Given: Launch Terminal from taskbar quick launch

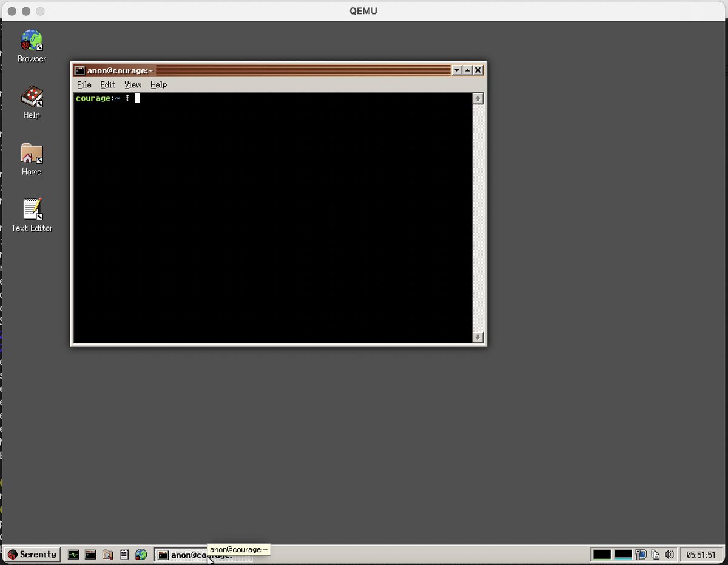Looking at the screenshot, I should [x=90, y=554].
